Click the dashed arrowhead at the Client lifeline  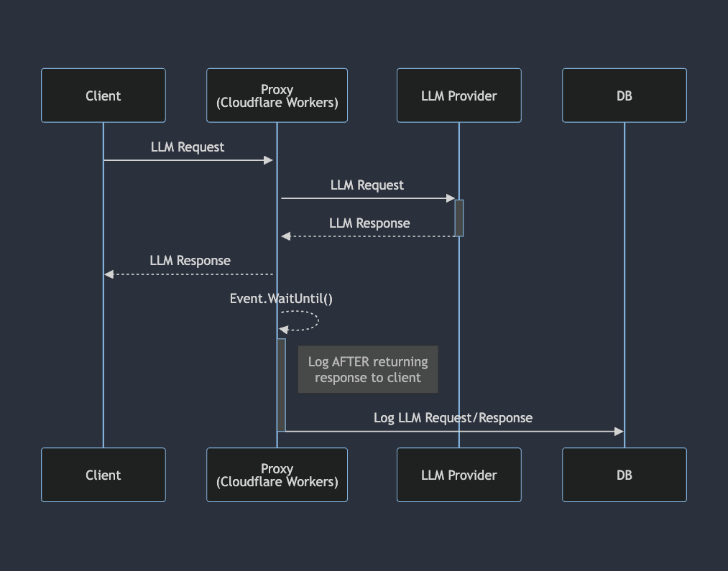[x=109, y=274]
